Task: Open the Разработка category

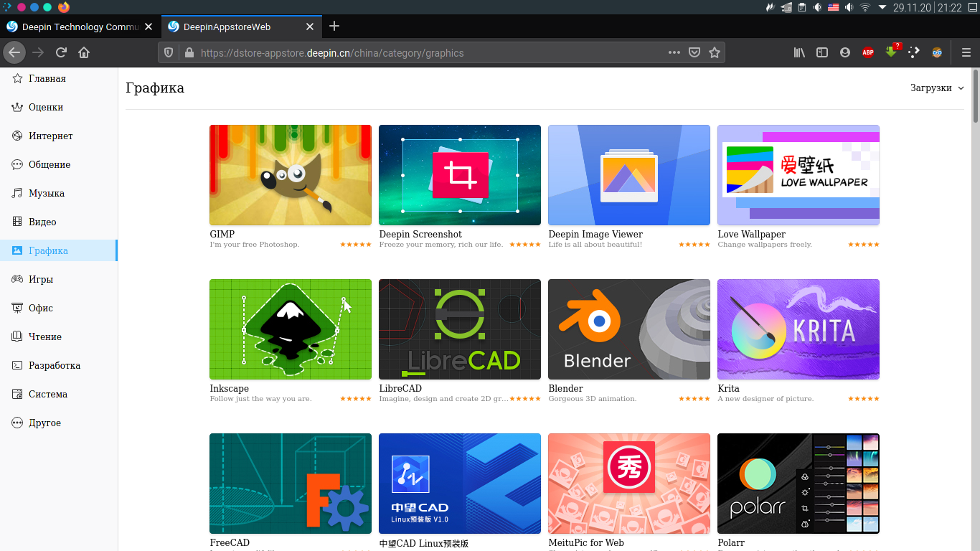Action: (58, 365)
